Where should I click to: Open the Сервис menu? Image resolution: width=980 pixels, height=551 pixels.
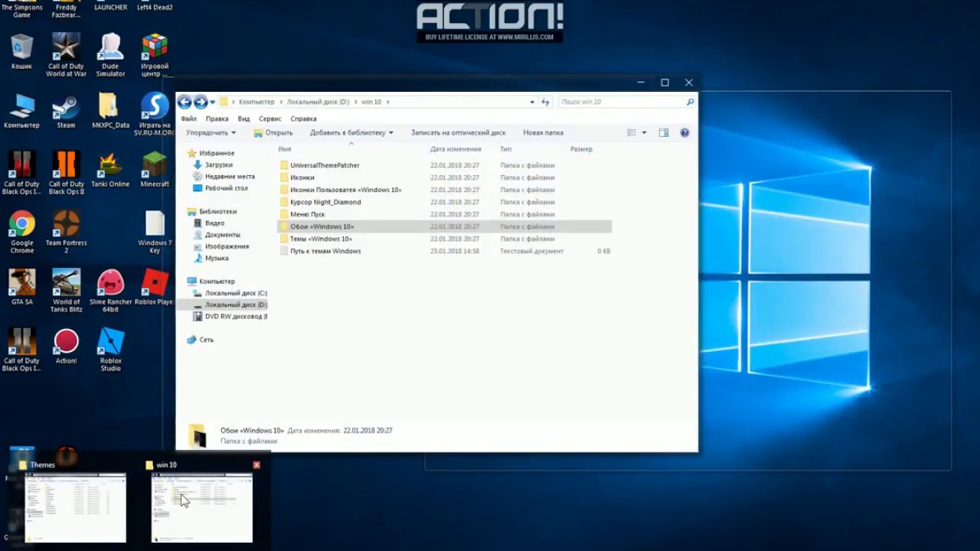pos(269,119)
